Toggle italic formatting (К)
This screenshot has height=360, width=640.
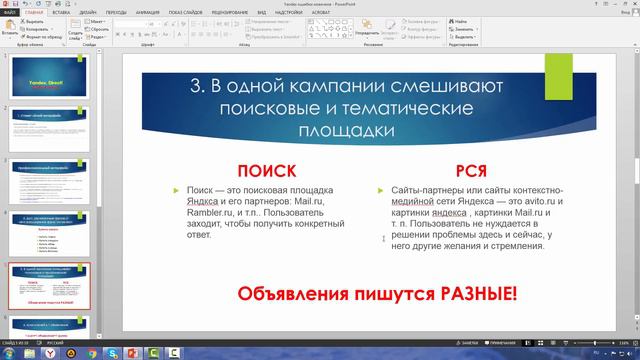[x=124, y=35]
